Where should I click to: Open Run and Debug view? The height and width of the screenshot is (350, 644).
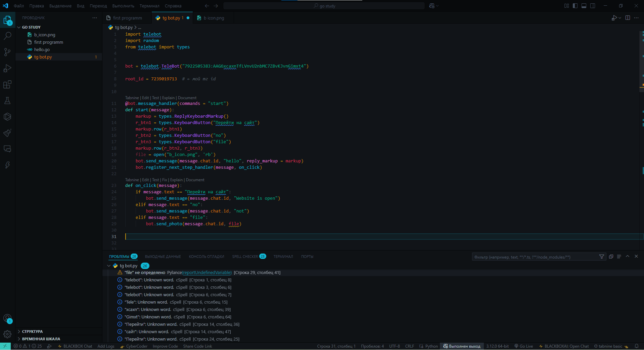pos(7,68)
